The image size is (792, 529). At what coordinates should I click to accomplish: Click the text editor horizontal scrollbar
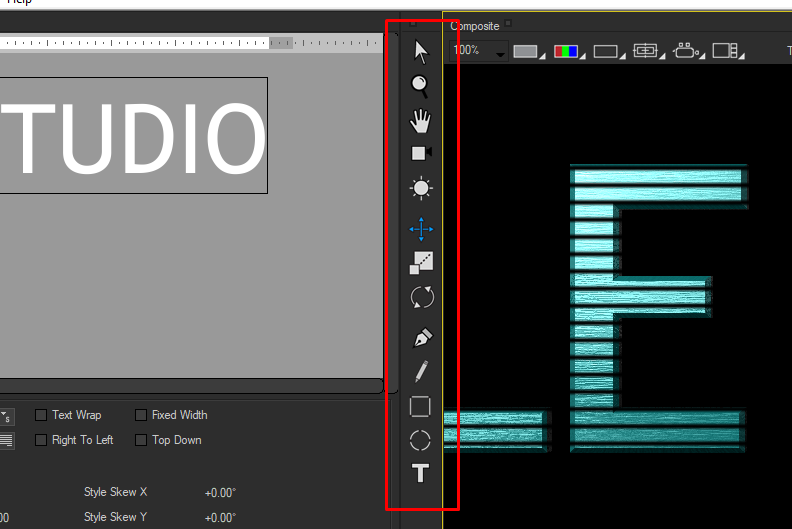(x=190, y=385)
